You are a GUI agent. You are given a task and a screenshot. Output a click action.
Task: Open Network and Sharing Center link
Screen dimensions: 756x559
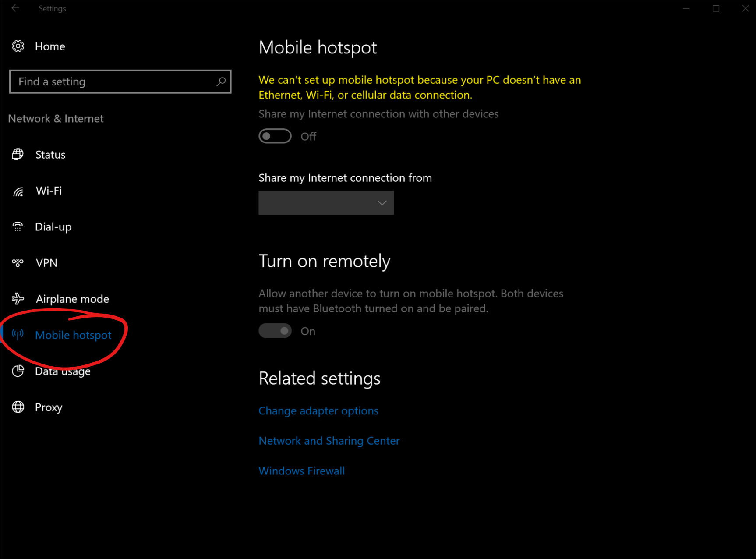(329, 441)
